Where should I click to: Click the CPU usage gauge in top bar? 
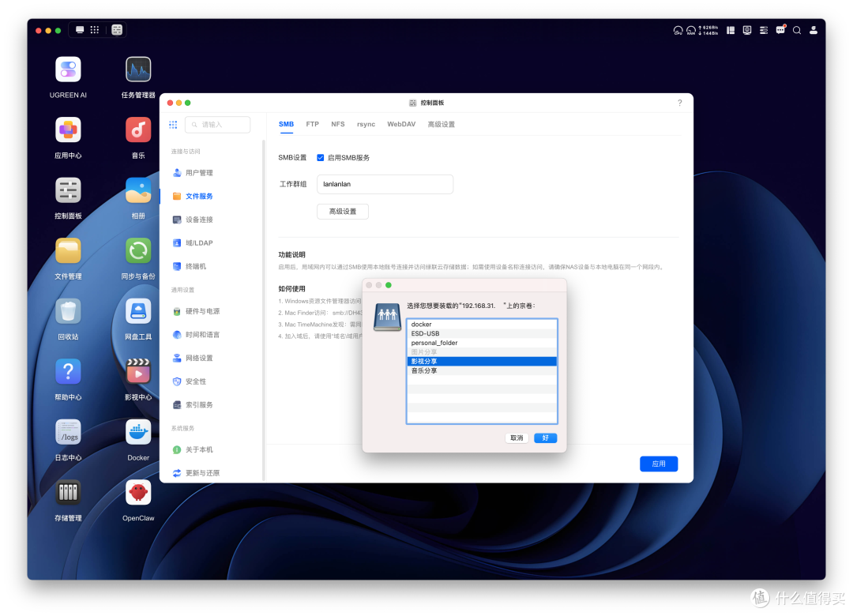point(678,31)
